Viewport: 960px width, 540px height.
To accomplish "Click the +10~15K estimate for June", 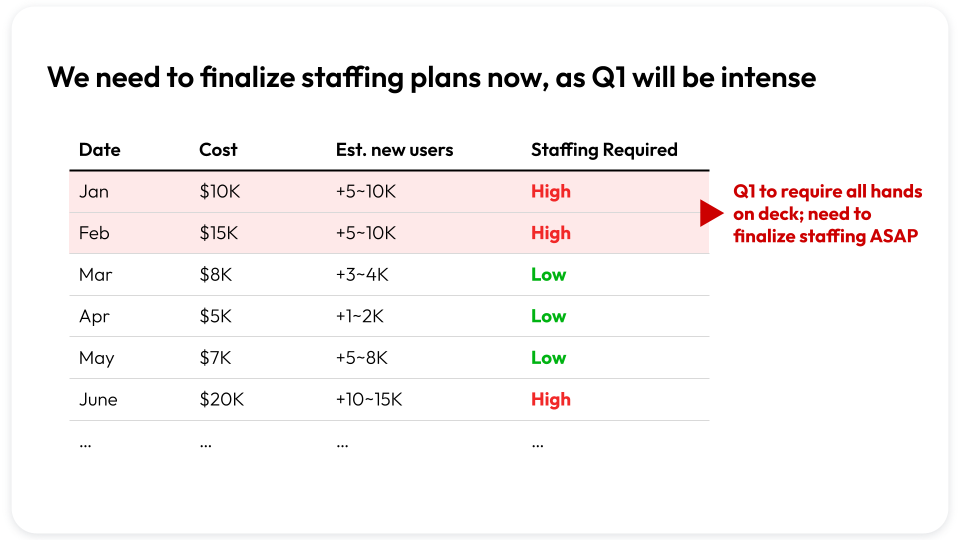I will point(369,400).
